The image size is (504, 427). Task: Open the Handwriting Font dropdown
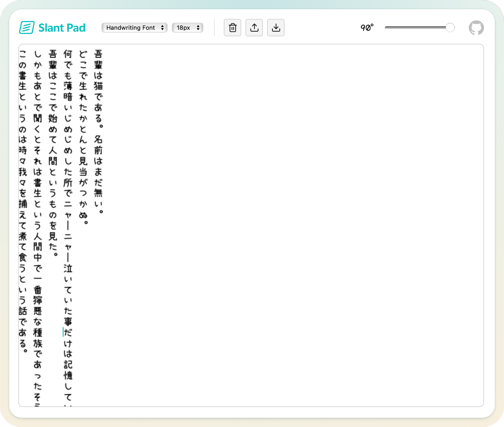[134, 28]
